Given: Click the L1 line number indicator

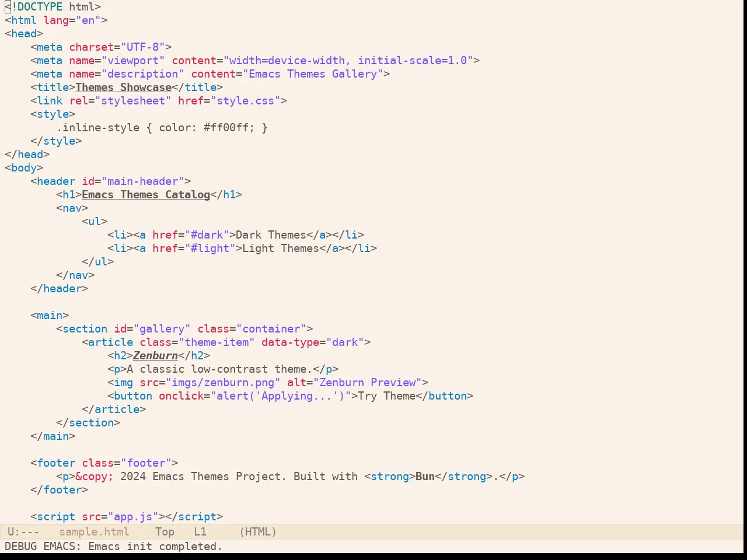Looking at the screenshot, I should pos(200,532).
